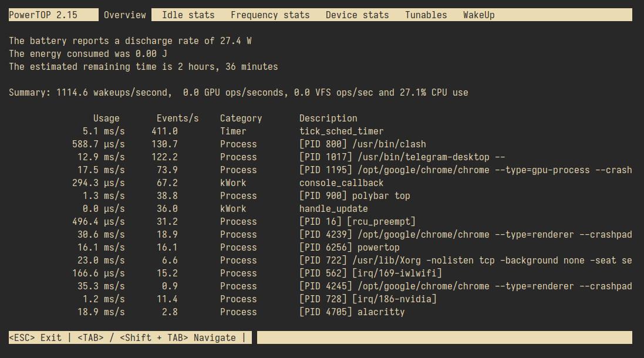This screenshot has height=358, width=644.
Task: Switch to the WakeUp tab
Action: pos(478,15)
